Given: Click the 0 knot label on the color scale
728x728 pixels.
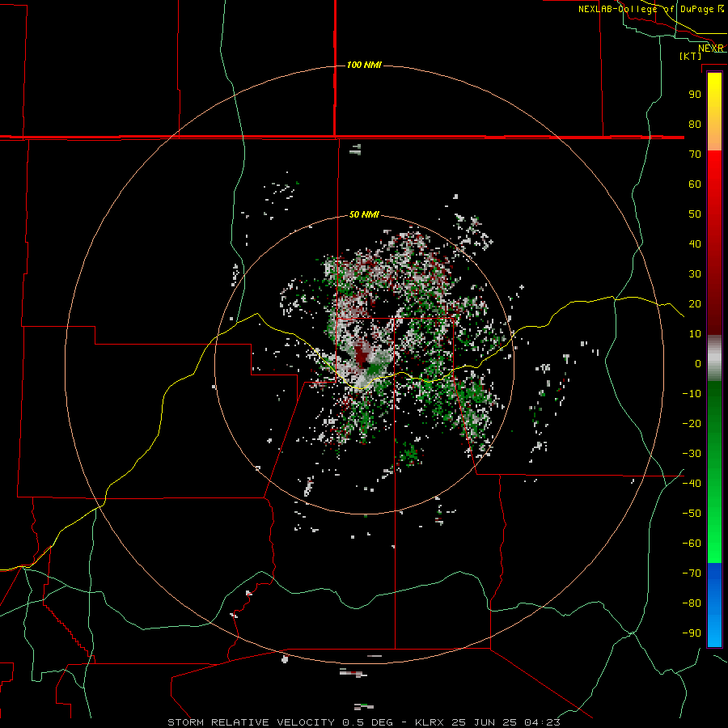Looking at the screenshot, I should click(x=698, y=364).
